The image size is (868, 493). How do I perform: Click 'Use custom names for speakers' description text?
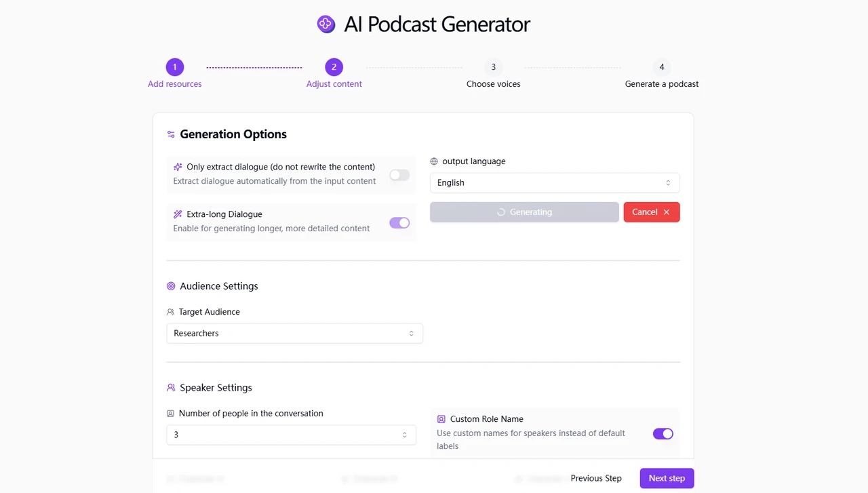[531, 439]
